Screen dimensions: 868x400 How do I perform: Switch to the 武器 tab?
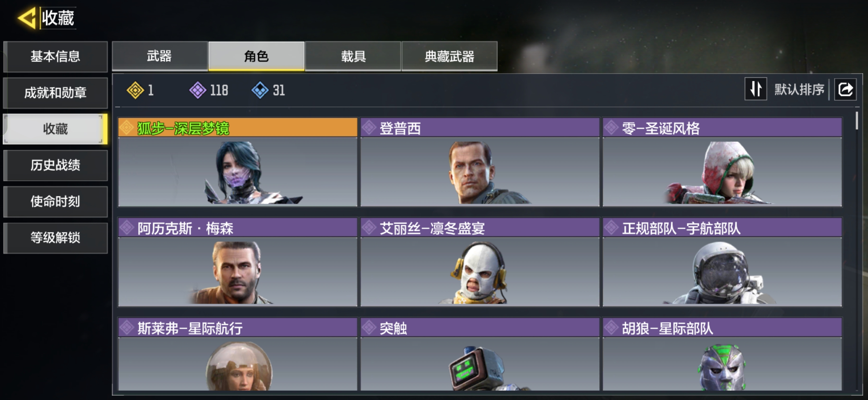160,56
